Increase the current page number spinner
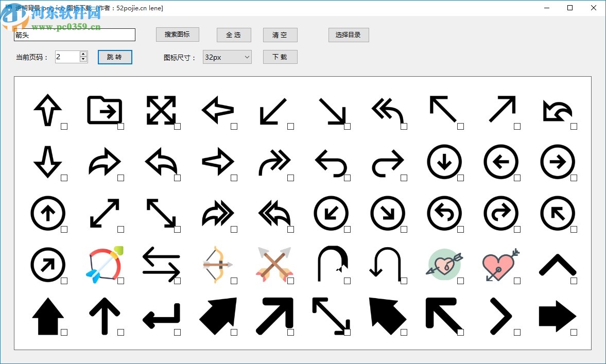 click(x=83, y=54)
